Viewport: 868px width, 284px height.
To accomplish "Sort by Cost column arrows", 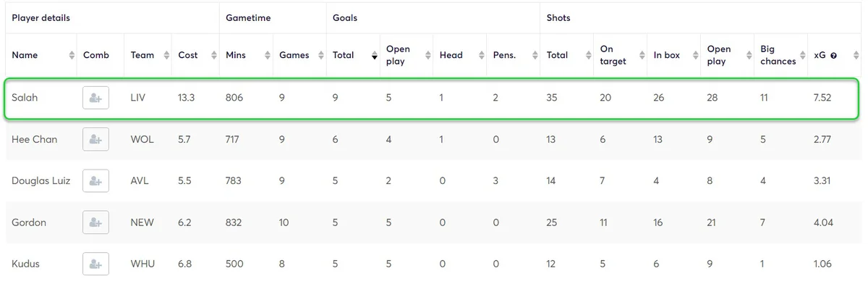I will (214, 56).
